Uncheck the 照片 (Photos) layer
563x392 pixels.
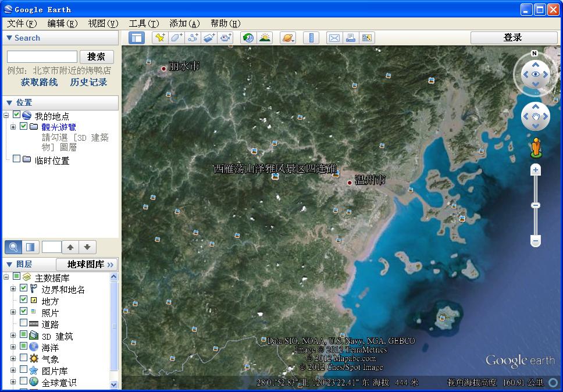click(x=24, y=311)
